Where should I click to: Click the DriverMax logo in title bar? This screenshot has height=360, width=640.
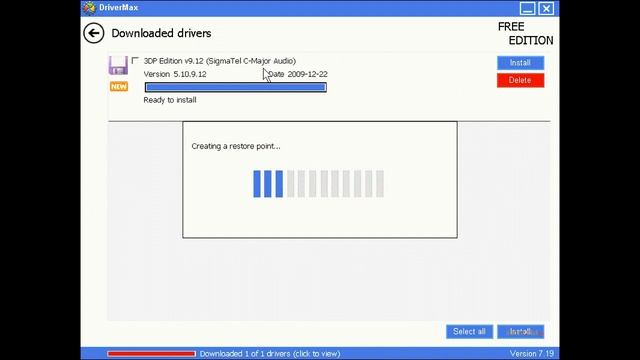click(x=89, y=8)
